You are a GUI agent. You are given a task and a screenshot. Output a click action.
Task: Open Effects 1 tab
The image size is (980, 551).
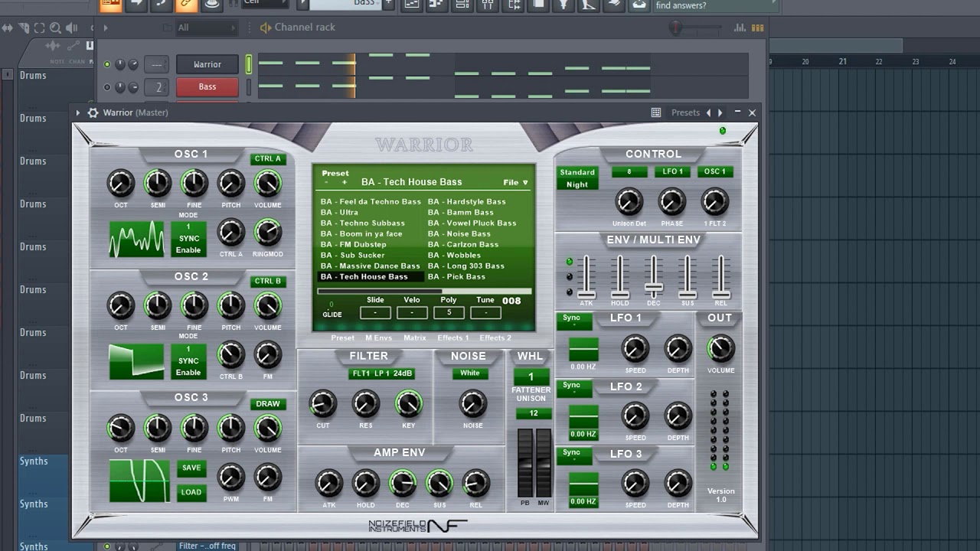pos(453,337)
